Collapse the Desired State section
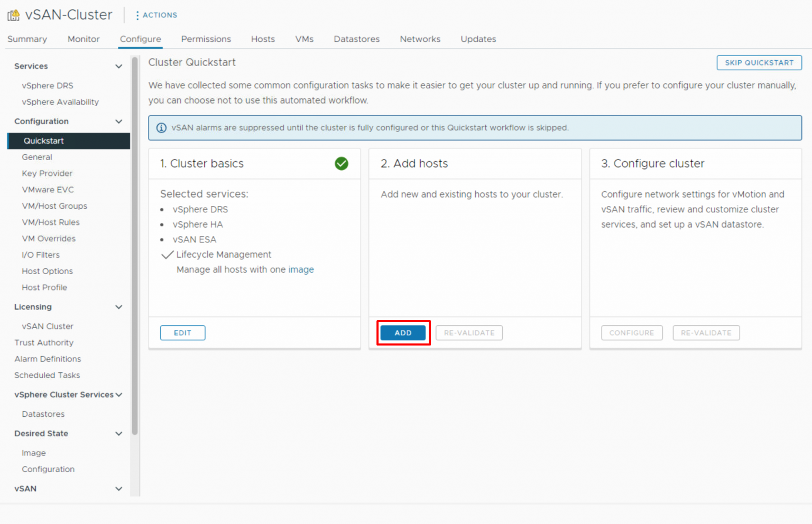The image size is (812, 524). point(119,433)
